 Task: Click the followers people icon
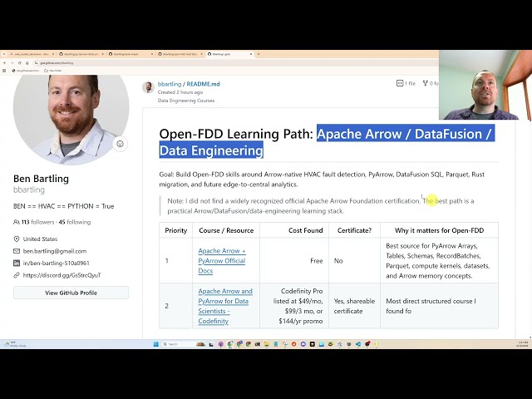[17, 222]
